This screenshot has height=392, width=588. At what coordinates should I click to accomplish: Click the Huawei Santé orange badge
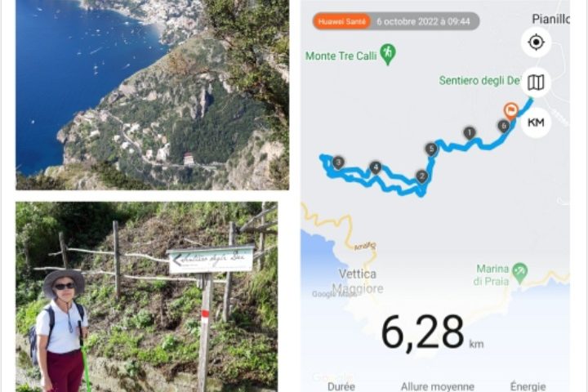[x=341, y=21]
